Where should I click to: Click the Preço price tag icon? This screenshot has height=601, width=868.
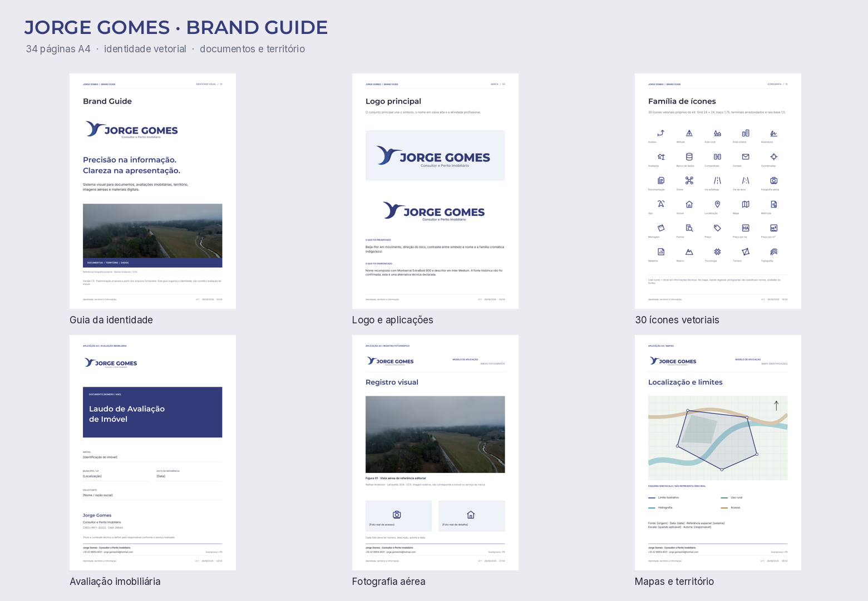pos(717,228)
